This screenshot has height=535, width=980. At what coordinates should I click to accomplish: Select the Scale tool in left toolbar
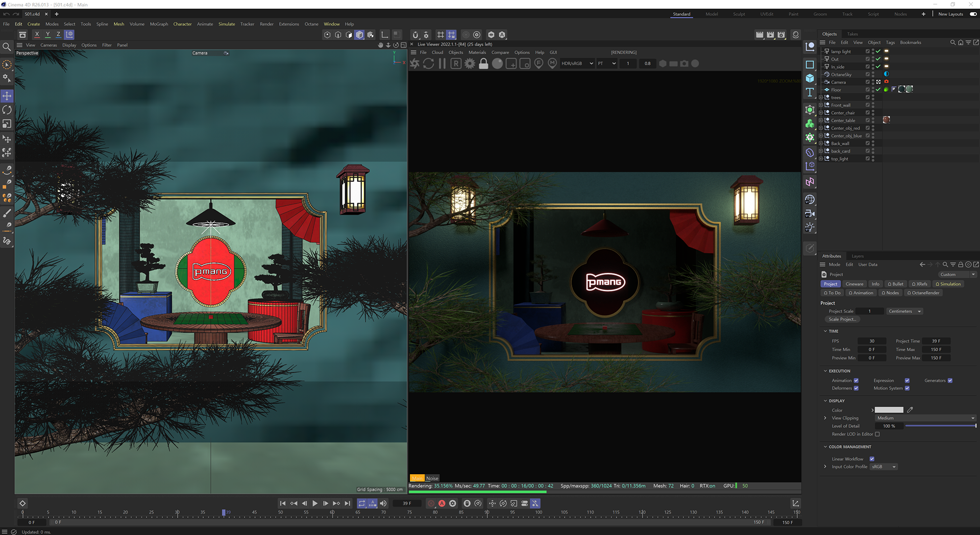(x=7, y=124)
